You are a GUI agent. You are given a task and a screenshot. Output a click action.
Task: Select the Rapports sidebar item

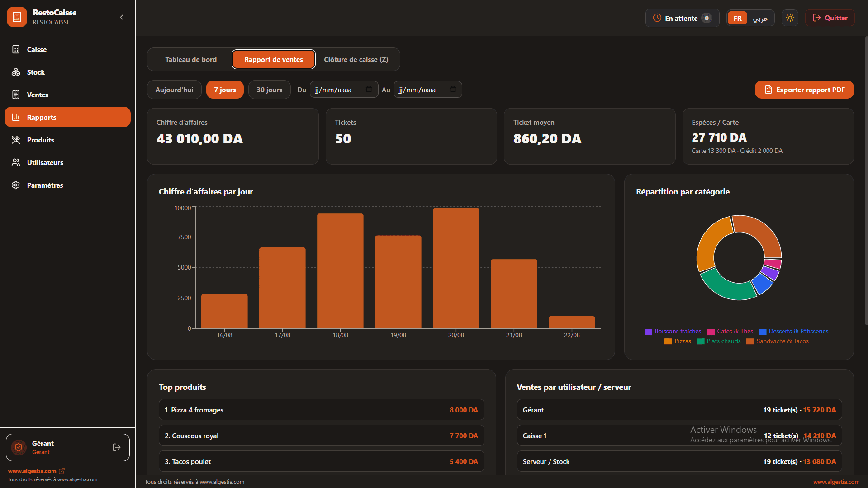67,117
